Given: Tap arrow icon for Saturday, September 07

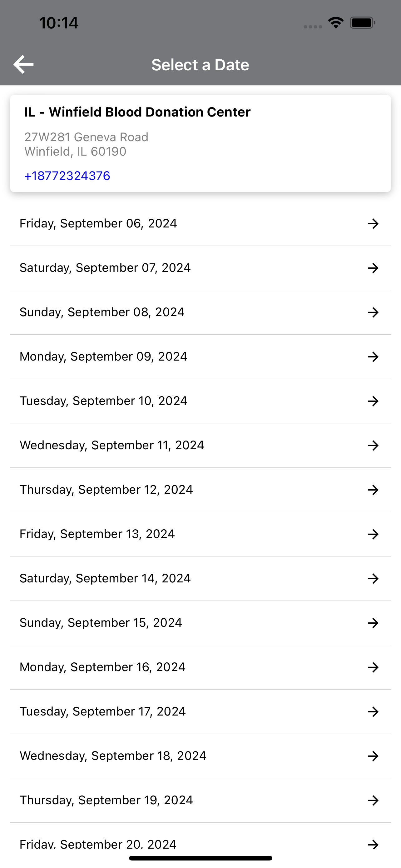Looking at the screenshot, I should (x=373, y=268).
